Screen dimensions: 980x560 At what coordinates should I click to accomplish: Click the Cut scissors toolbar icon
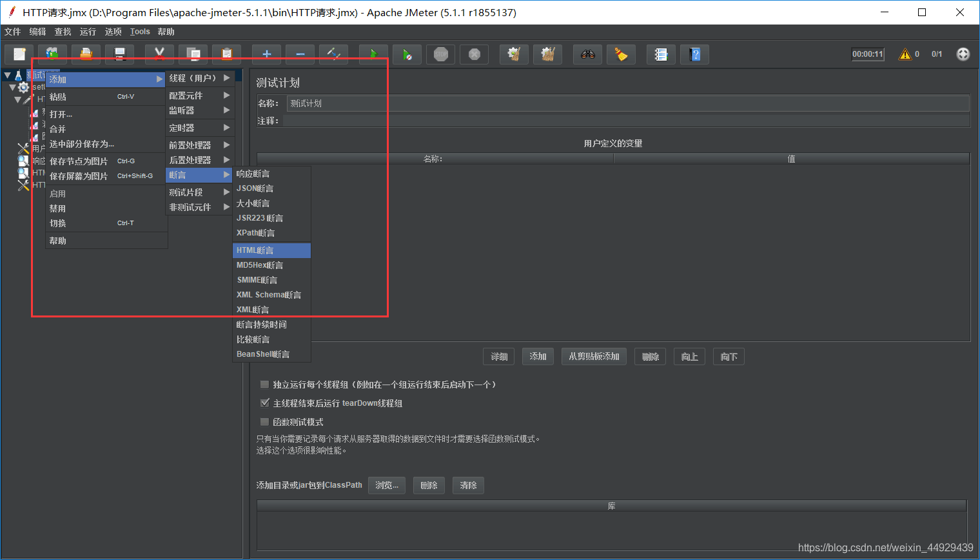[160, 55]
